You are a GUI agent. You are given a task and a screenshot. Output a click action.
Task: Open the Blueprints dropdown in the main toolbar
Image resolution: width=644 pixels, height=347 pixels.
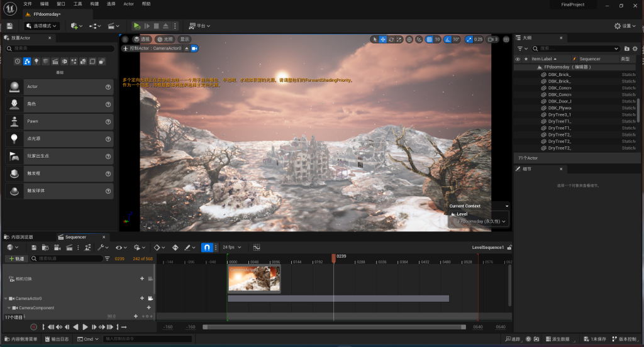click(x=95, y=26)
